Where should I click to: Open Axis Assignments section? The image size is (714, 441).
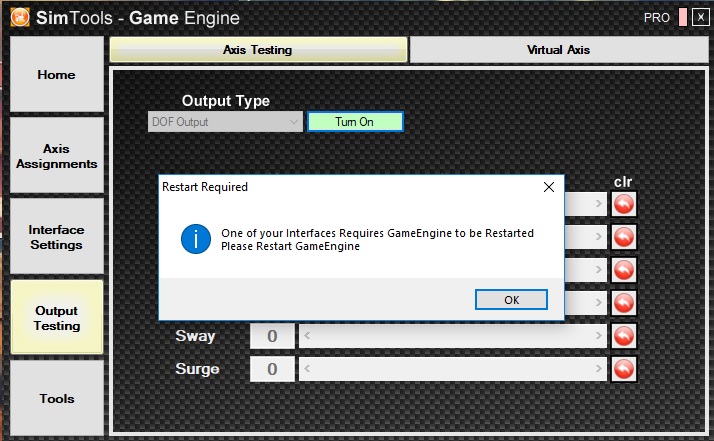[56, 156]
